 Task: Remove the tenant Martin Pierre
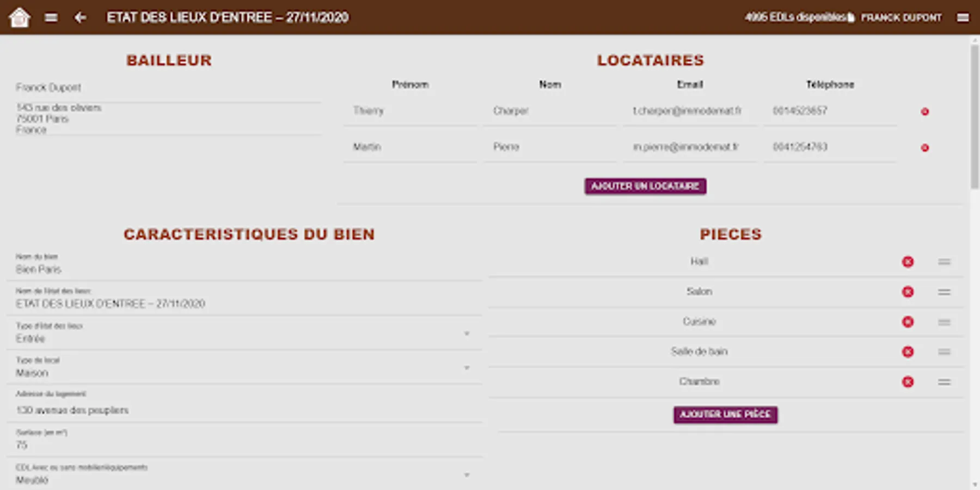coord(925,147)
